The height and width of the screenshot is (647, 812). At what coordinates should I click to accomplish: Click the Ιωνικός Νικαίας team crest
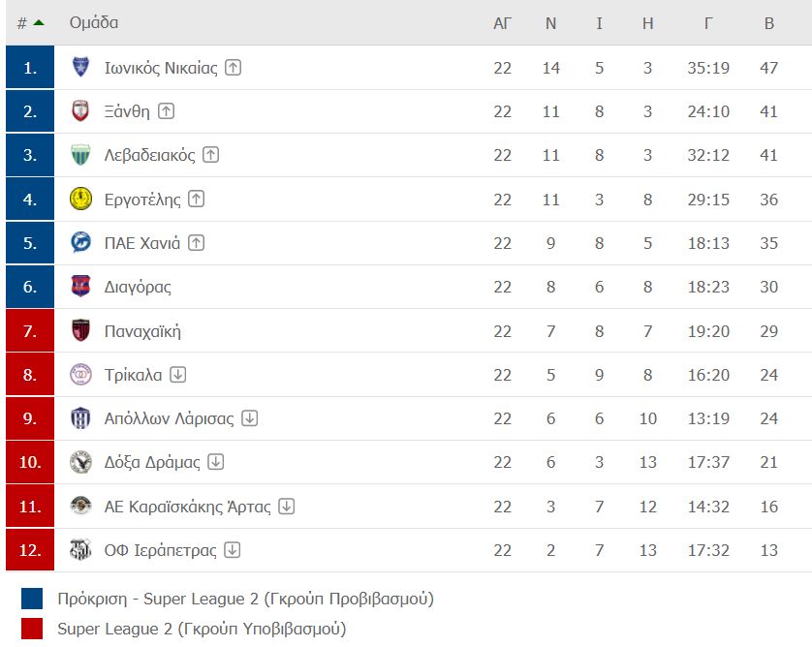[80, 67]
